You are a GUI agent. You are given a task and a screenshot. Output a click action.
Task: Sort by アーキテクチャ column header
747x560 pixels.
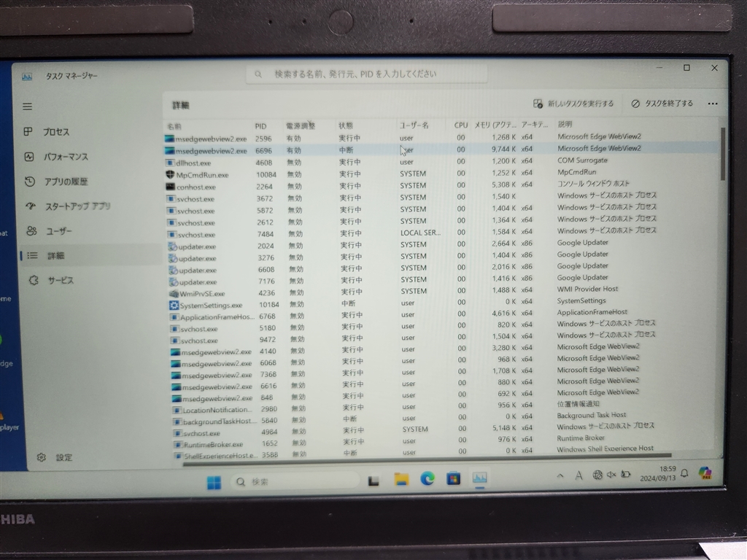coord(534,124)
